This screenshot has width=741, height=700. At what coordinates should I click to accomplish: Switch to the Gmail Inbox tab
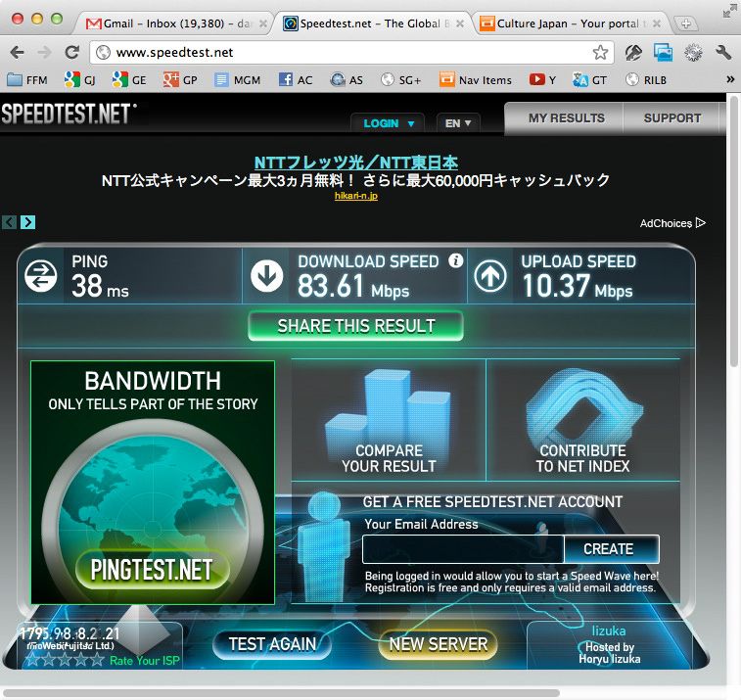tap(174, 23)
